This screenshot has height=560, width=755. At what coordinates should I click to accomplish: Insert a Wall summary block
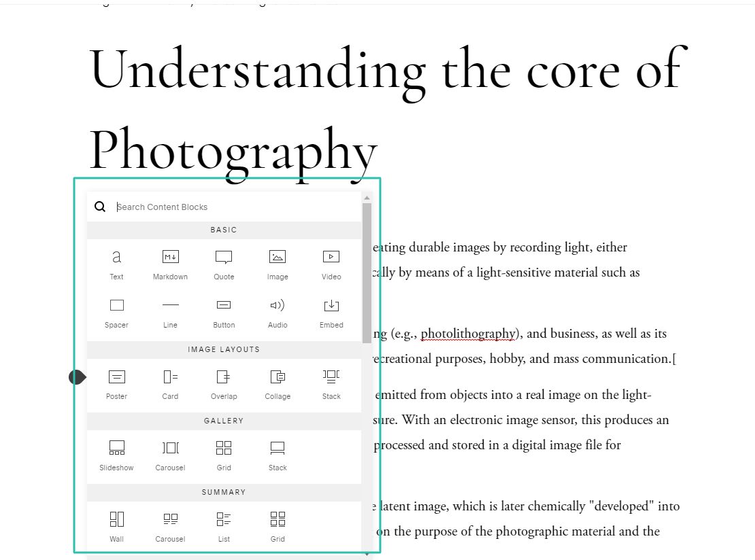pos(116,526)
